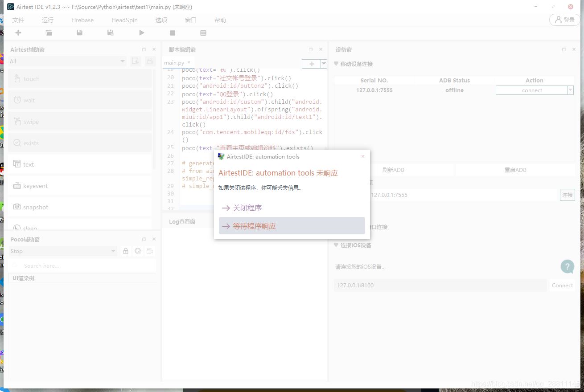The height and width of the screenshot is (392, 584).
Task: Click the Serial NO. column header
Action: 374,81
